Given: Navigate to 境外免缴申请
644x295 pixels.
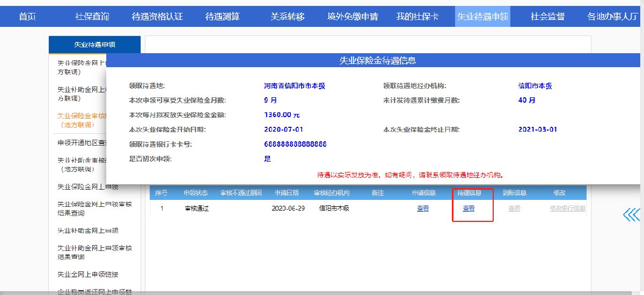Looking at the screenshot, I should (353, 16).
